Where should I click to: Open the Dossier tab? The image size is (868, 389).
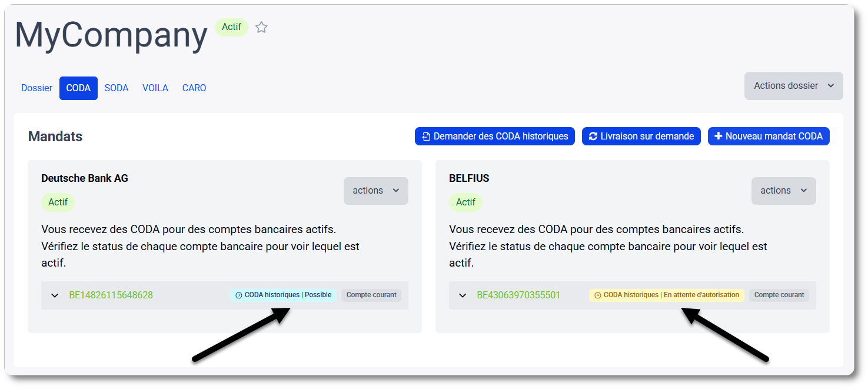(37, 88)
